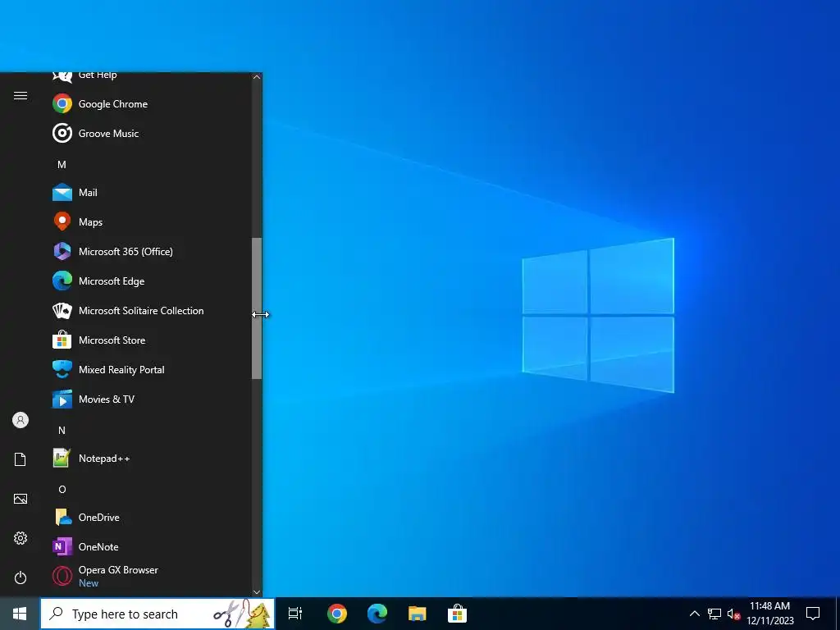This screenshot has width=840, height=630.
Task: Open the clock and date flyout
Action: [x=769, y=614]
